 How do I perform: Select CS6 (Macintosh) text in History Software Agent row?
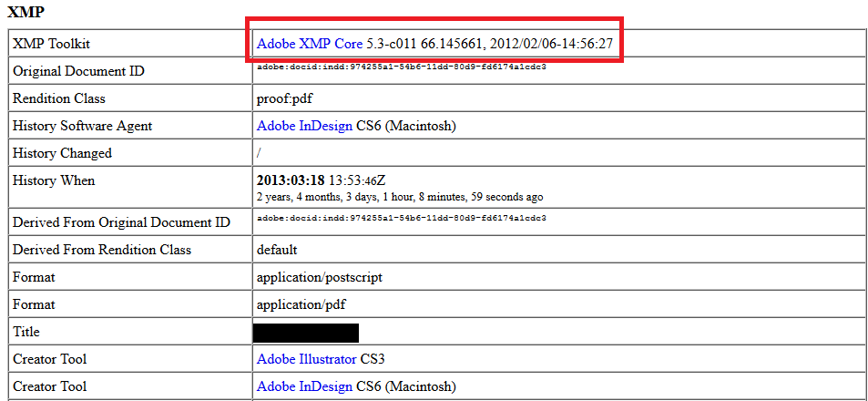[406, 127]
